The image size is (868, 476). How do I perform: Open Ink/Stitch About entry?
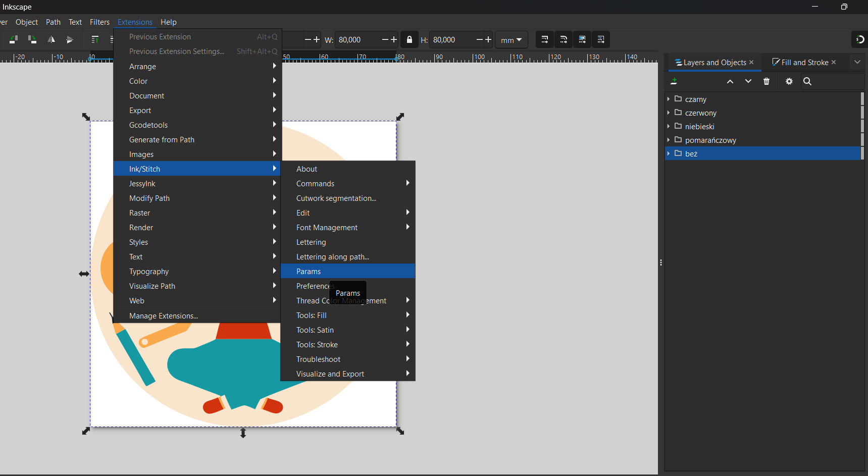(348, 169)
